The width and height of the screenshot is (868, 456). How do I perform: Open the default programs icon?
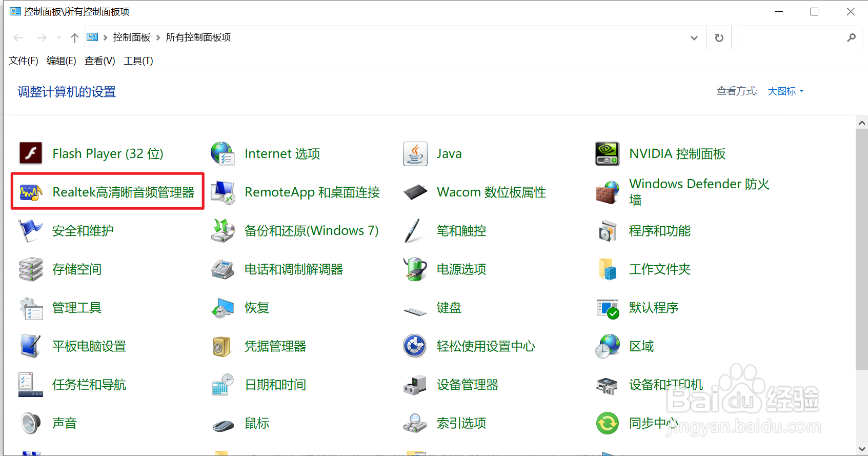pyautogui.click(x=608, y=309)
